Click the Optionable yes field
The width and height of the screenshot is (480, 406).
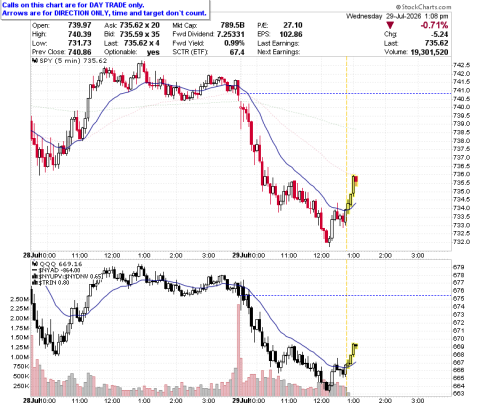[x=132, y=52]
